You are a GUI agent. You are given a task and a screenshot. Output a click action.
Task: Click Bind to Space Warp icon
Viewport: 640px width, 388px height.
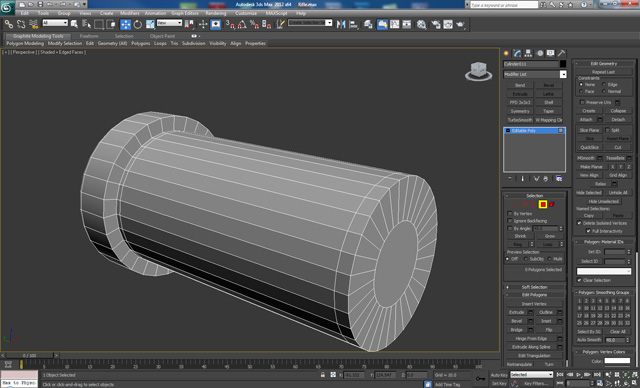[x=33, y=24]
